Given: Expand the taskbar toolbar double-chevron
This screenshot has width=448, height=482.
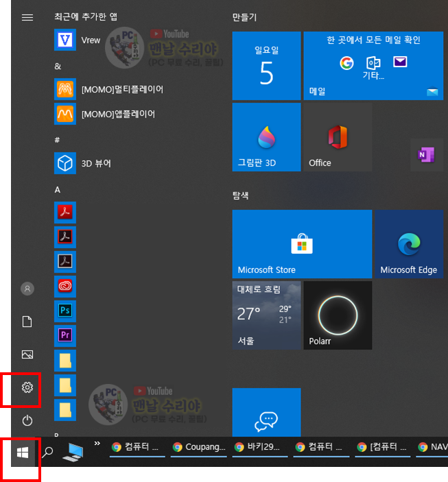Looking at the screenshot, I should pos(97,444).
